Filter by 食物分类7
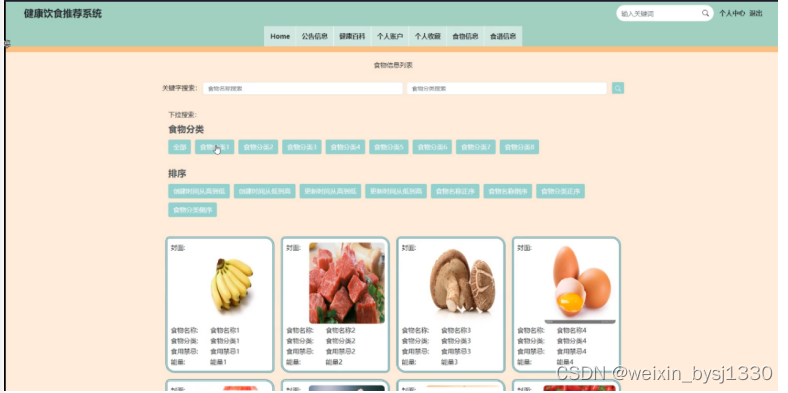Viewport: 788px width, 393px height. pyautogui.click(x=476, y=147)
